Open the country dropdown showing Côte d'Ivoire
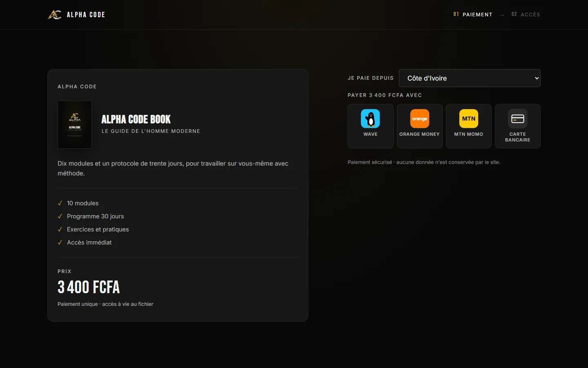The width and height of the screenshot is (588, 368). pos(470,78)
